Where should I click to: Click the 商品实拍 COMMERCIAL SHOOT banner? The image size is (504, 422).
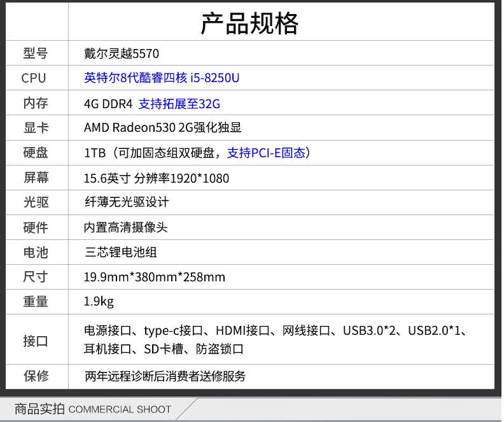(x=92, y=409)
